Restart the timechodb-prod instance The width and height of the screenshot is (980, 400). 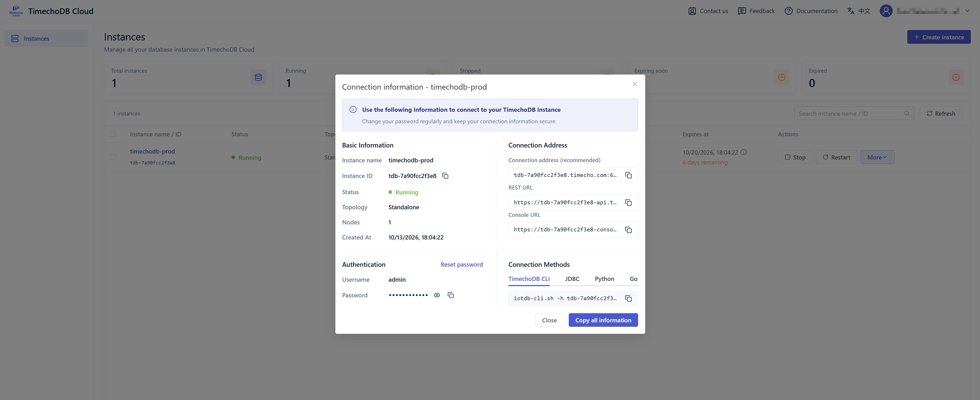pos(836,157)
